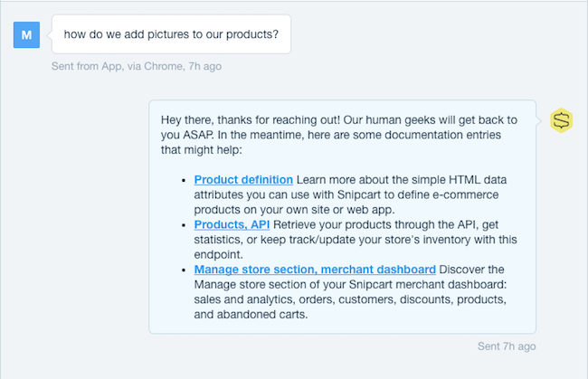
Task: Click the customer's question message bubble
Action: (171, 34)
